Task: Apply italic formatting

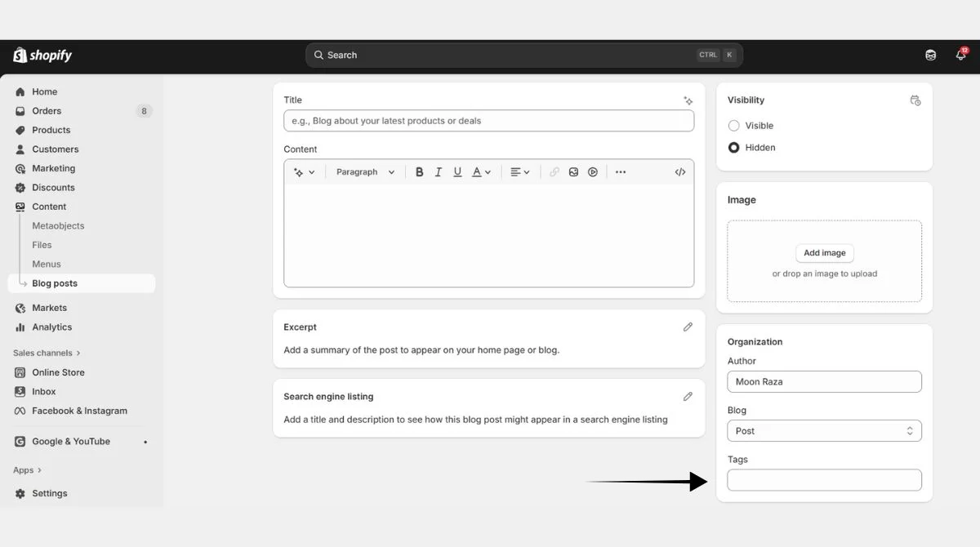Action: coord(438,171)
